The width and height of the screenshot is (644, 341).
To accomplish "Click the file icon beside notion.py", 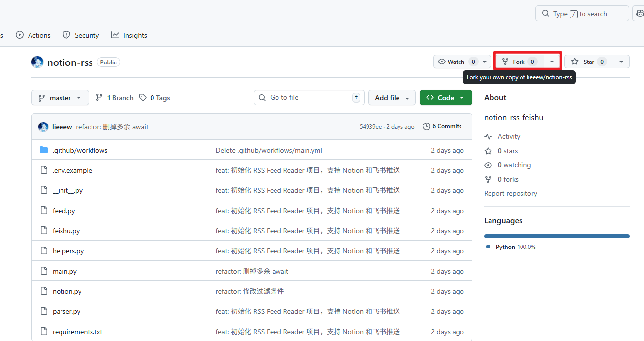I will (x=44, y=291).
